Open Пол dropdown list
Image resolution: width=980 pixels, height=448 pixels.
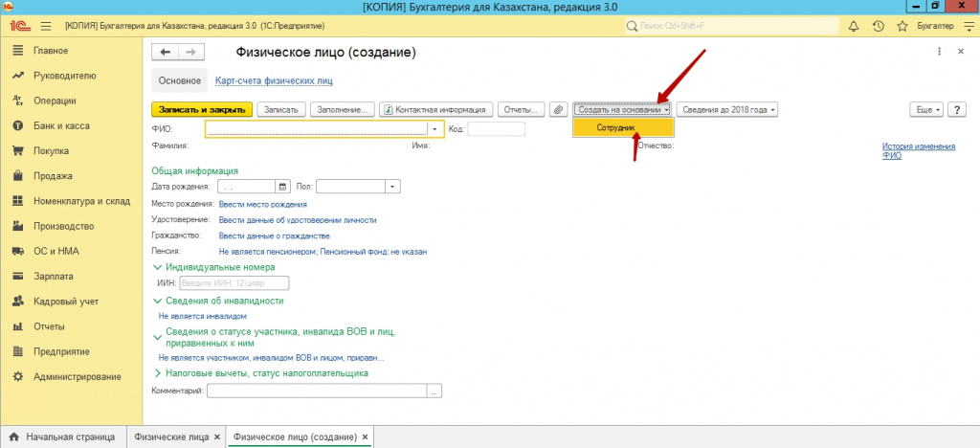[x=393, y=187]
